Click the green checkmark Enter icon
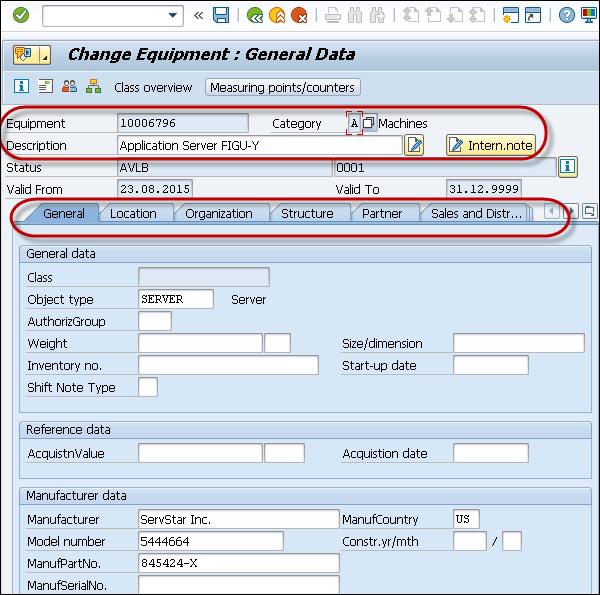The width and height of the screenshot is (600, 595). (x=21, y=16)
